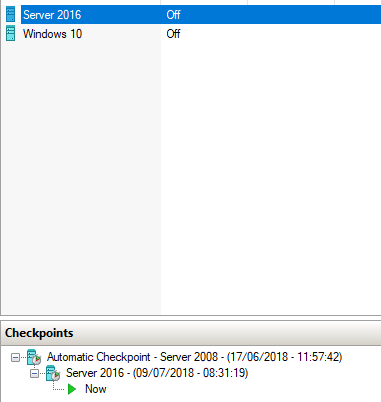Select the Windows 10 virtual machine row
This screenshot has height=402, width=381.
point(201,34)
